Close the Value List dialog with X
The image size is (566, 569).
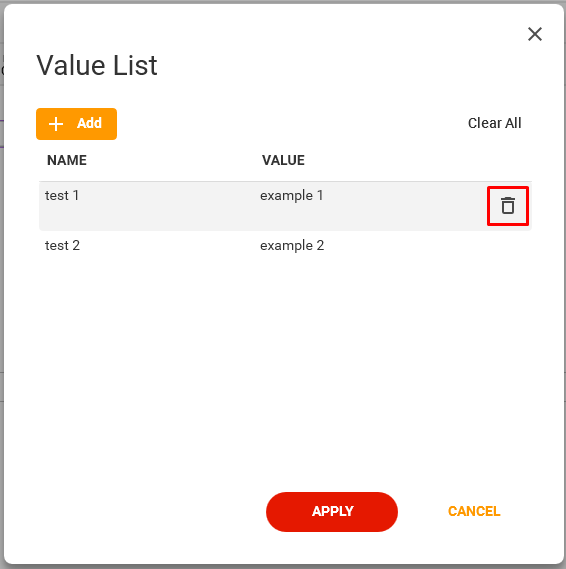tap(534, 34)
